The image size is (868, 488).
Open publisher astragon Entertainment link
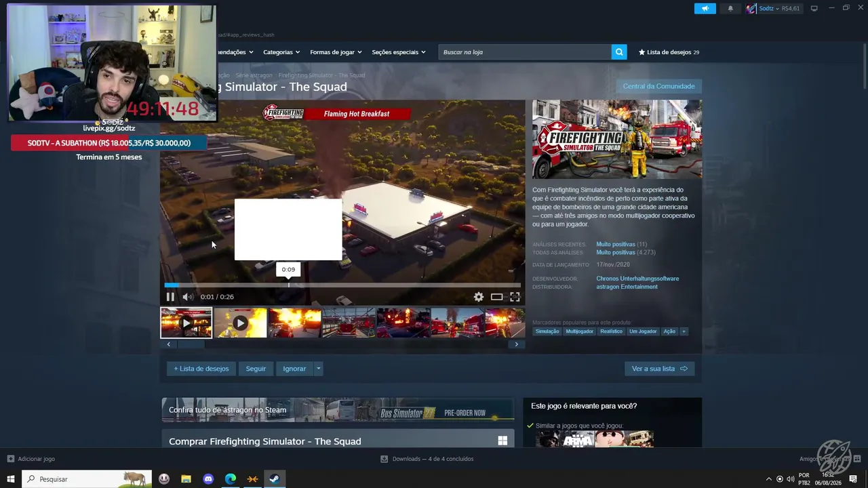tap(627, 287)
